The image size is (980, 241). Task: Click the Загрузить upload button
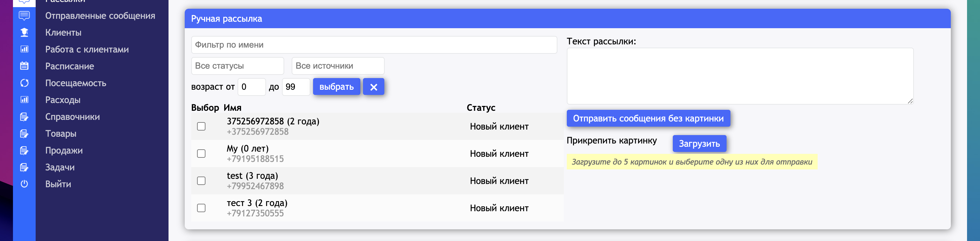click(x=699, y=144)
